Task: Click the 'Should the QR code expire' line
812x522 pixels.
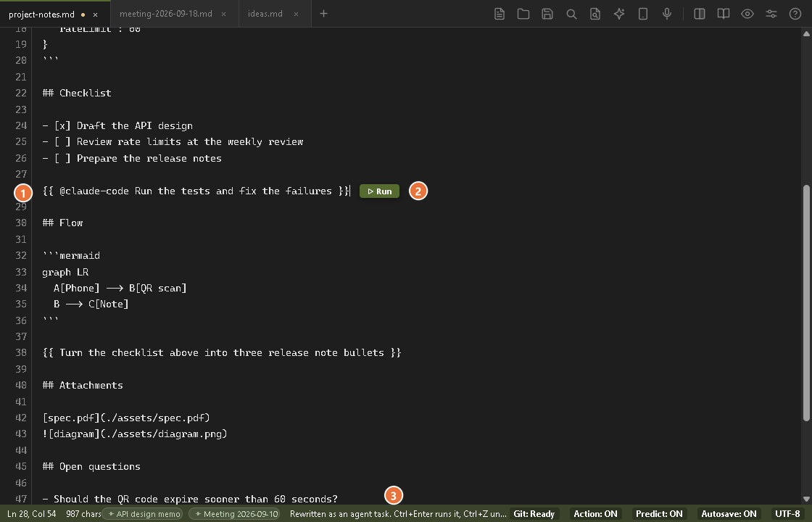Action: click(x=190, y=500)
